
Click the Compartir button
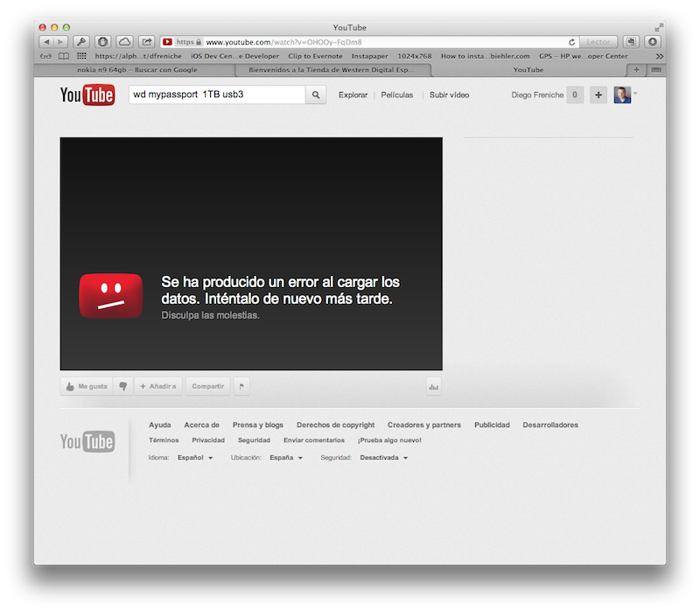pyautogui.click(x=208, y=386)
